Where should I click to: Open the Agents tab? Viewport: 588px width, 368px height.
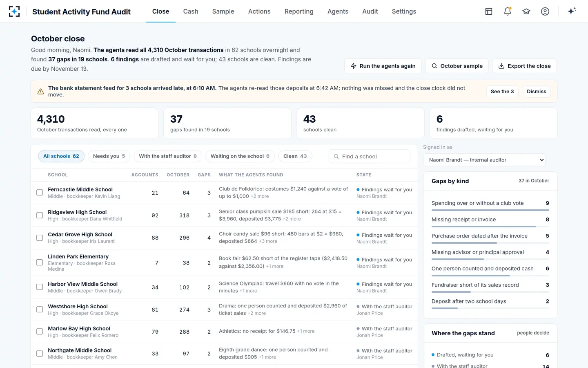click(338, 11)
